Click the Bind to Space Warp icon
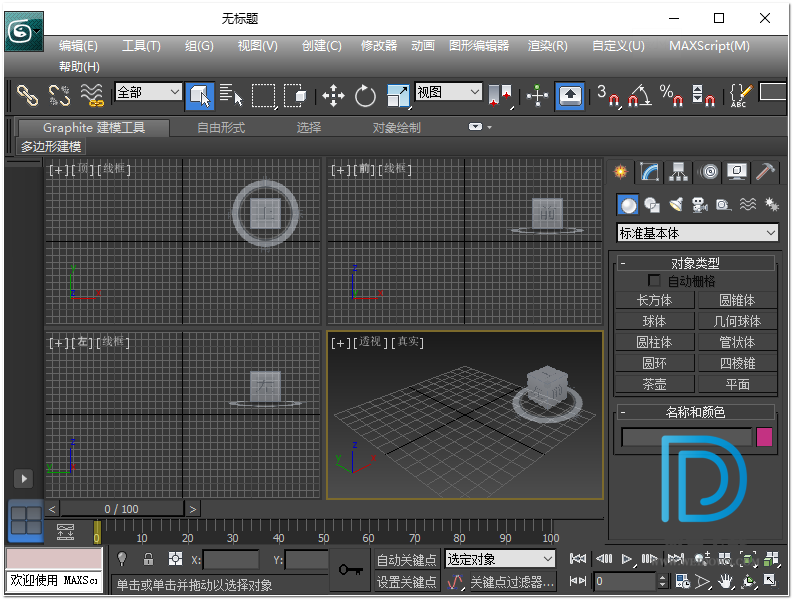This screenshot has width=793, height=600. coord(92,95)
